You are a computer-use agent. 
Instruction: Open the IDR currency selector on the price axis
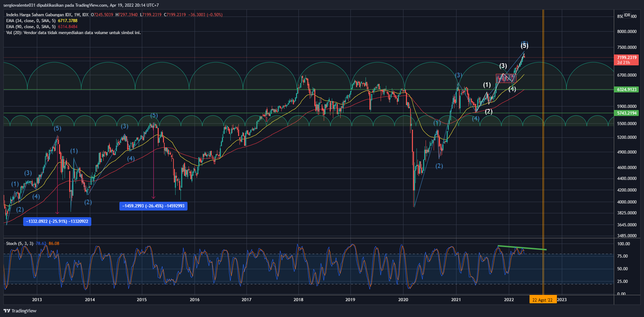(627, 15)
